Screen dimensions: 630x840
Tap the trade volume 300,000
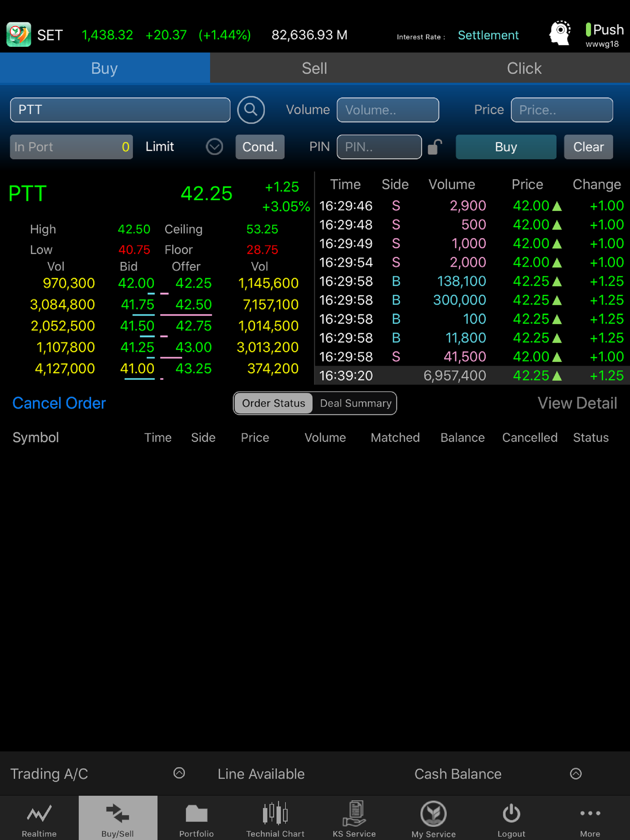coord(459,300)
